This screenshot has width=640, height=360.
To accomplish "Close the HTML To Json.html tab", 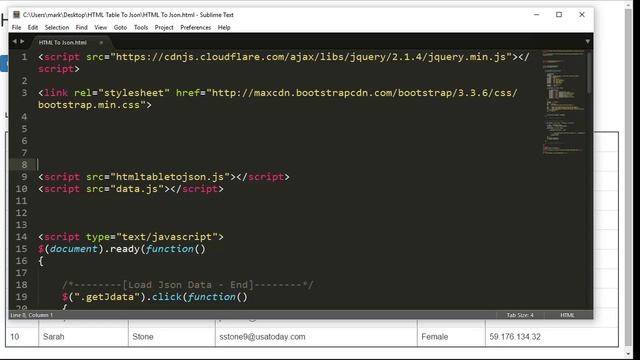I will tap(101, 42).
